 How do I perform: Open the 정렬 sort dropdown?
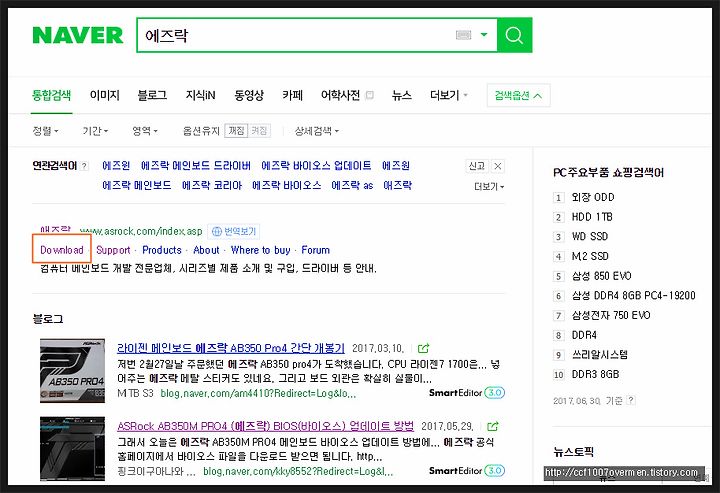point(45,131)
